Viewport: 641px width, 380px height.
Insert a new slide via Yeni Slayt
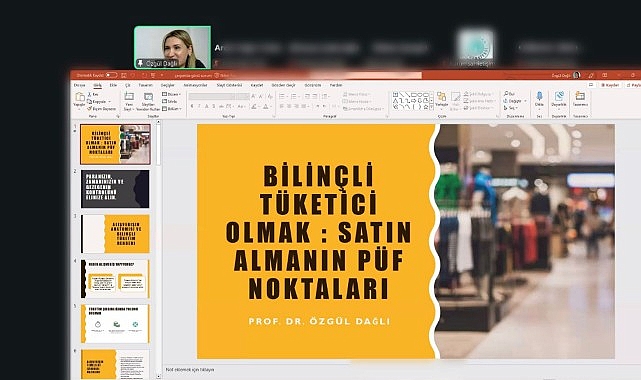129,101
